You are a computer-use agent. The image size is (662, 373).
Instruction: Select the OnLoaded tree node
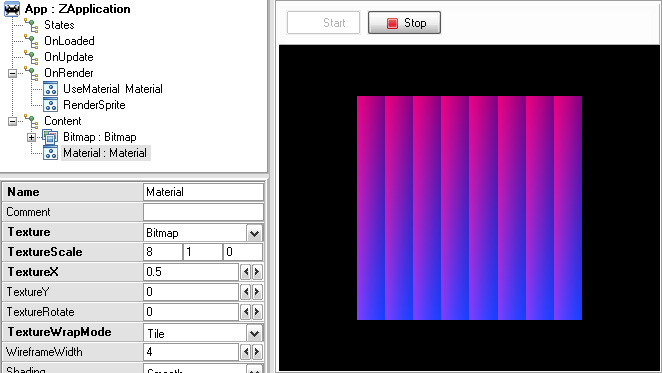69,41
